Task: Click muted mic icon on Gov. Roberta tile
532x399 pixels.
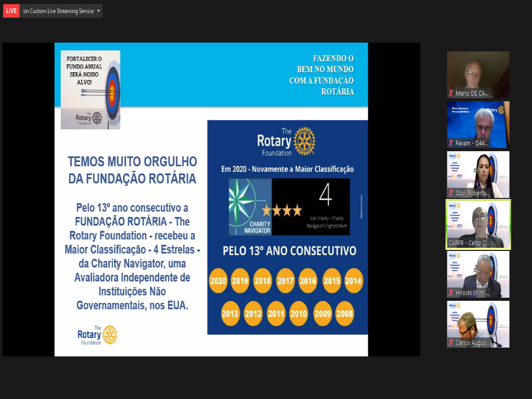Action: point(451,193)
